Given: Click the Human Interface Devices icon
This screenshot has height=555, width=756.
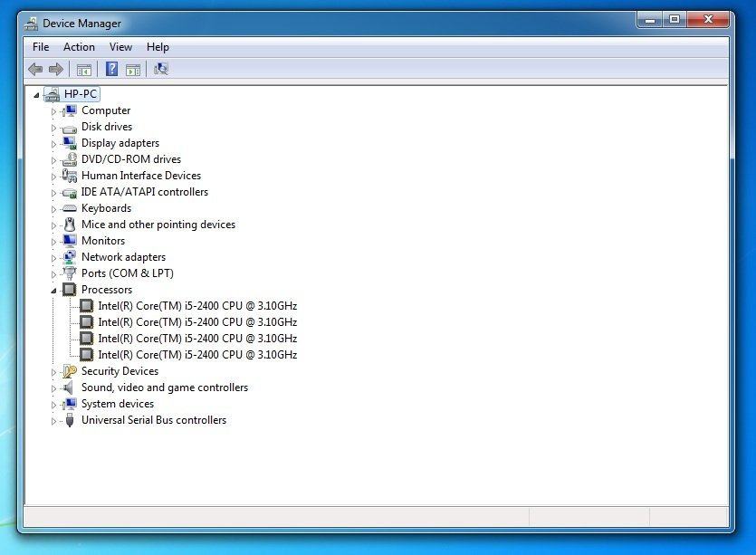Looking at the screenshot, I should coord(70,176).
